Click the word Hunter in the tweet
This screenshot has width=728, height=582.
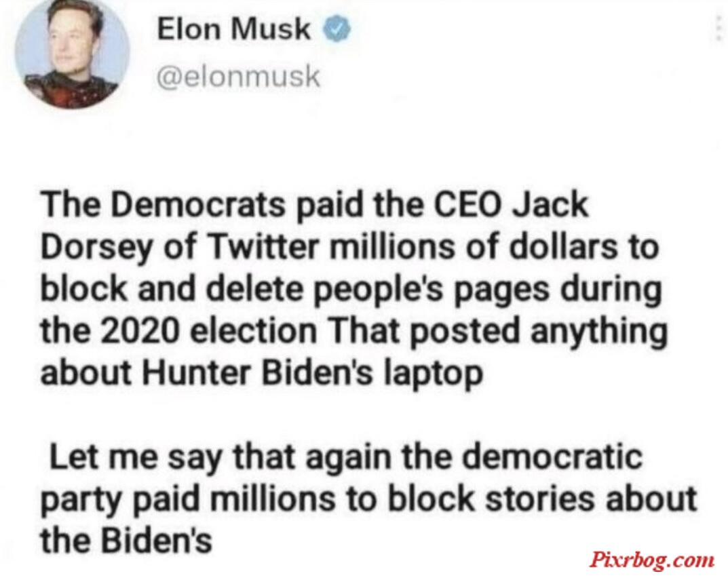[196, 372]
